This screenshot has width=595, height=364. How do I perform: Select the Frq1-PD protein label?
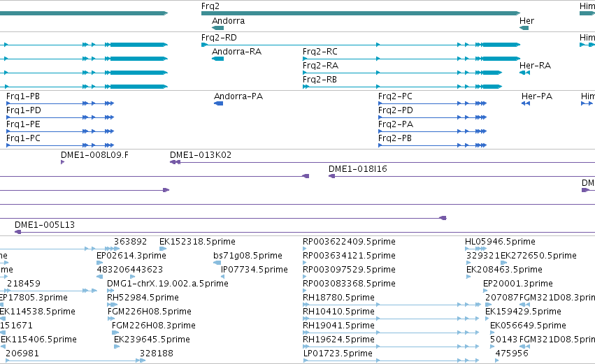coord(24,110)
